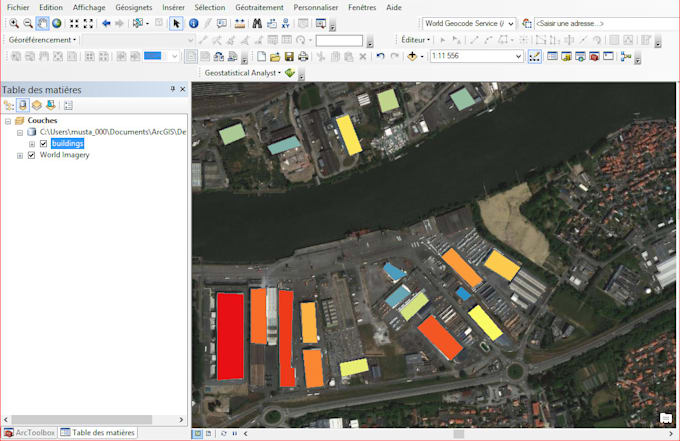680x441 pixels.
Task: Switch to Table des matières tab
Action: click(x=98, y=433)
